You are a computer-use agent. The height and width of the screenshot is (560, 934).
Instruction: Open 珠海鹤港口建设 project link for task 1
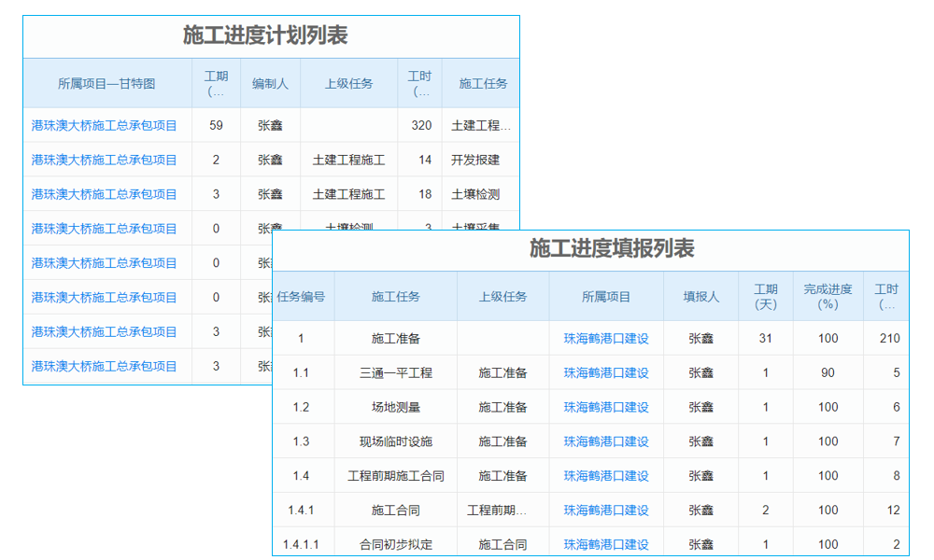(604, 338)
